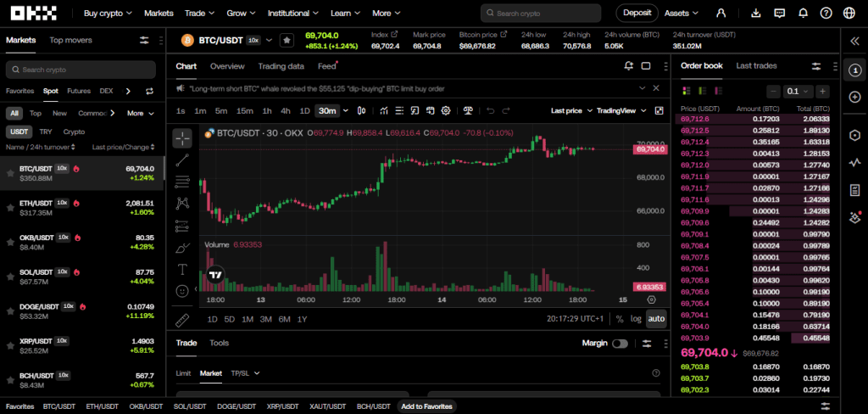Image resolution: width=868 pixels, height=414 pixels.
Task: Open the help question mark icon
Action: click(x=826, y=13)
